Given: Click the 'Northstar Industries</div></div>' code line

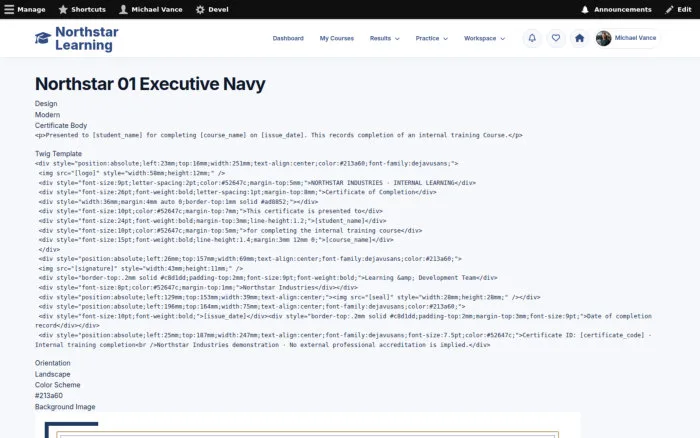Looking at the screenshot, I should coord(198,288).
